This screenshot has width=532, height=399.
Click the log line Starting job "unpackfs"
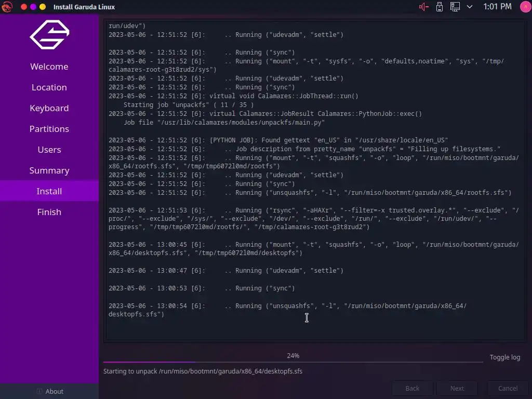[188, 105]
